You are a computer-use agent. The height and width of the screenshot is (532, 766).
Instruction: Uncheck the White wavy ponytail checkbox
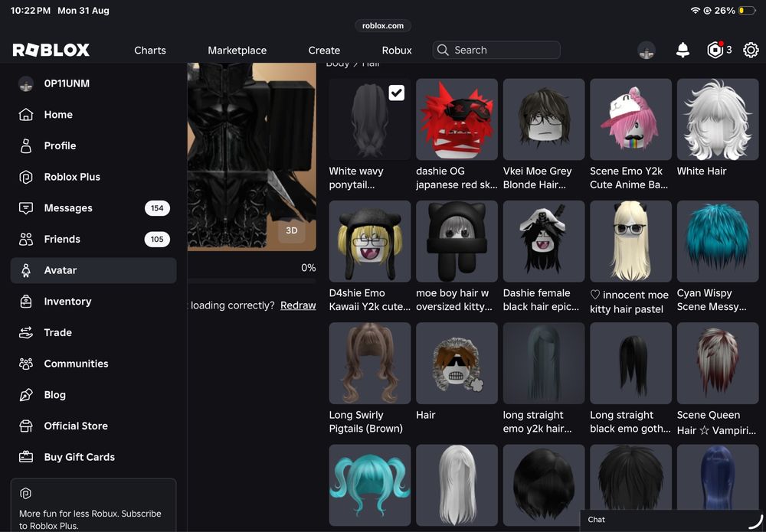pos(397,93)
